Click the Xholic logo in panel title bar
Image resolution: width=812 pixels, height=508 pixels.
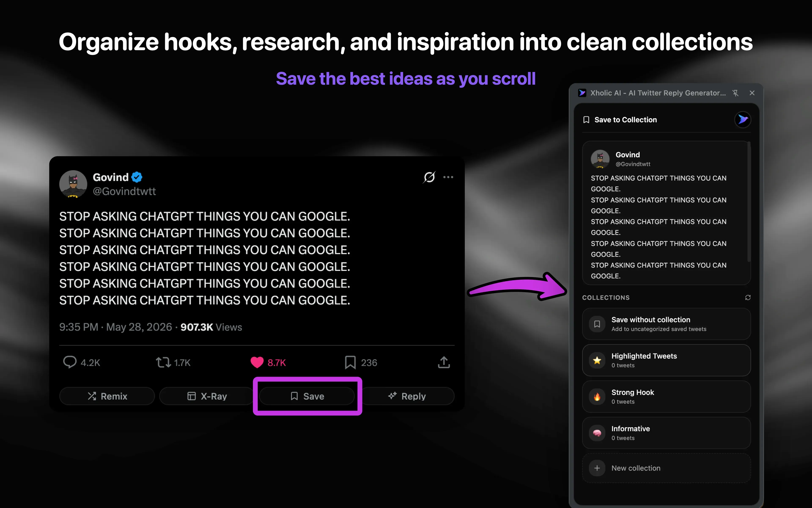tap(582, 93)
